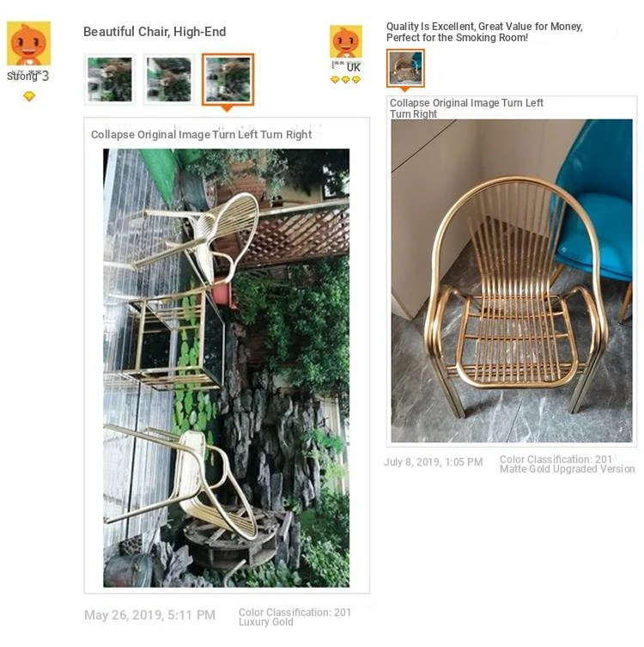Select the gold chair thumbnail in right review
Screen dimensions: 644x647
(x=405, y=68)
